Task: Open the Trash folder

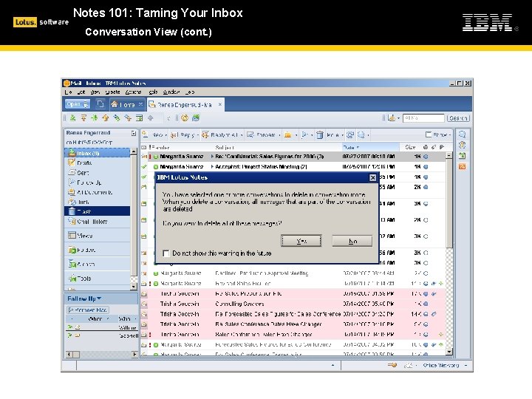Action: tap(97, 211)
